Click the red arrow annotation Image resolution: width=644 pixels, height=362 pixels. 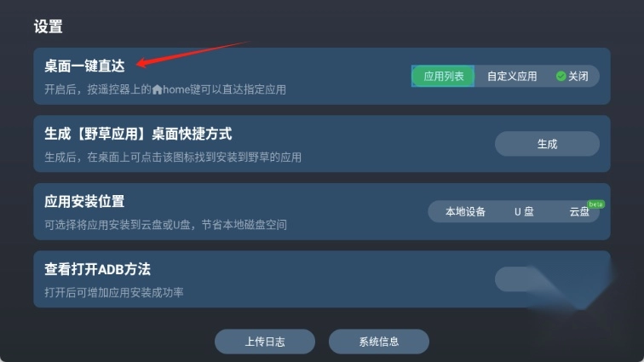point(193,54)
